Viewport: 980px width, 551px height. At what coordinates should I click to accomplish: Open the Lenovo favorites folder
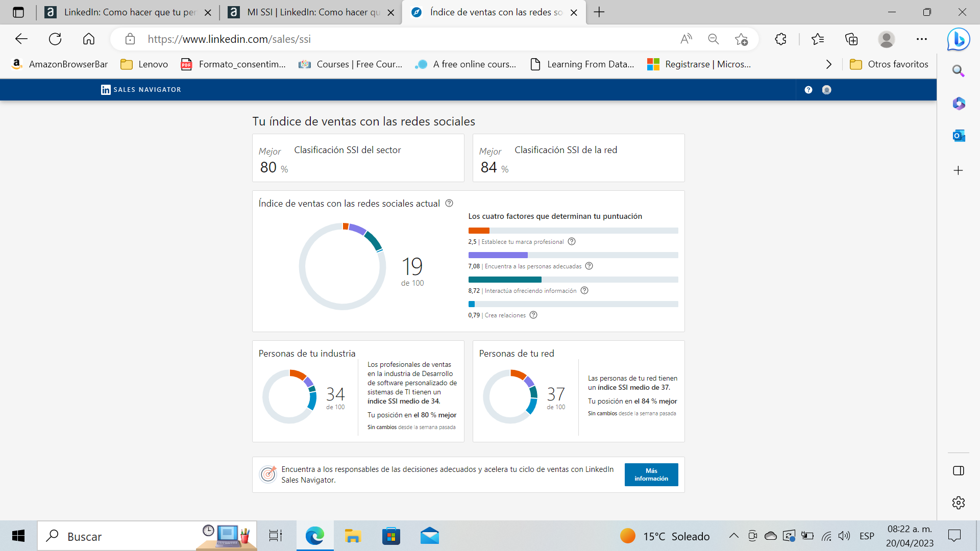[x=144, y=64]
